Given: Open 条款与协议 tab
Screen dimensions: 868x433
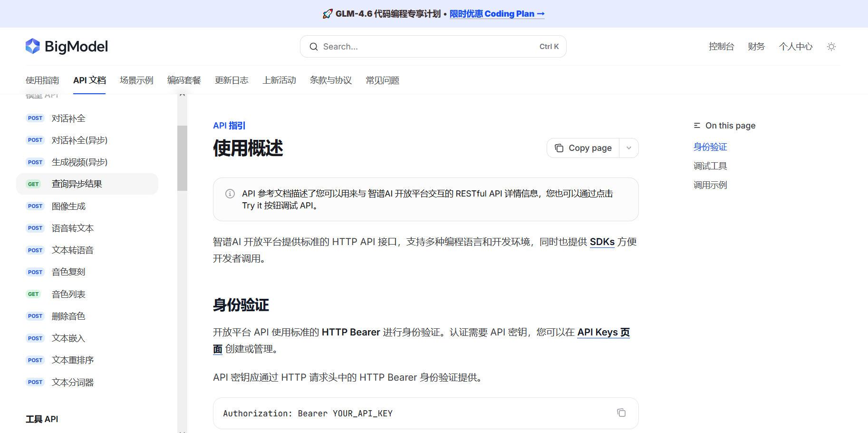Looking at the screenshot, I should click(331, 80).
